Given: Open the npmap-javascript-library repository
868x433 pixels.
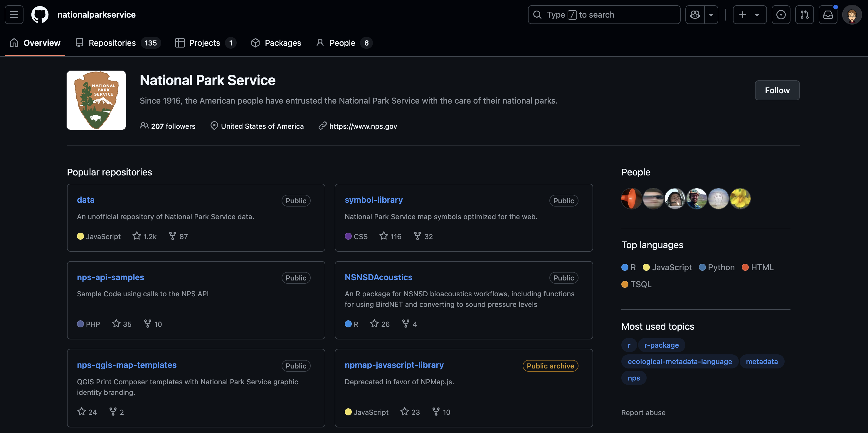Looking at the screenshot, I should click(x=394, y=365).
